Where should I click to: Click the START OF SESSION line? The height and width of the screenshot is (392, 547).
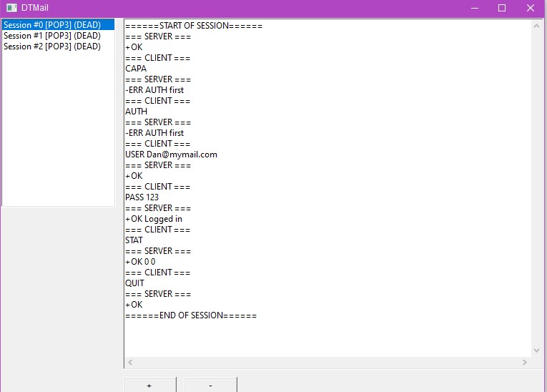click(x=194, y=26)
